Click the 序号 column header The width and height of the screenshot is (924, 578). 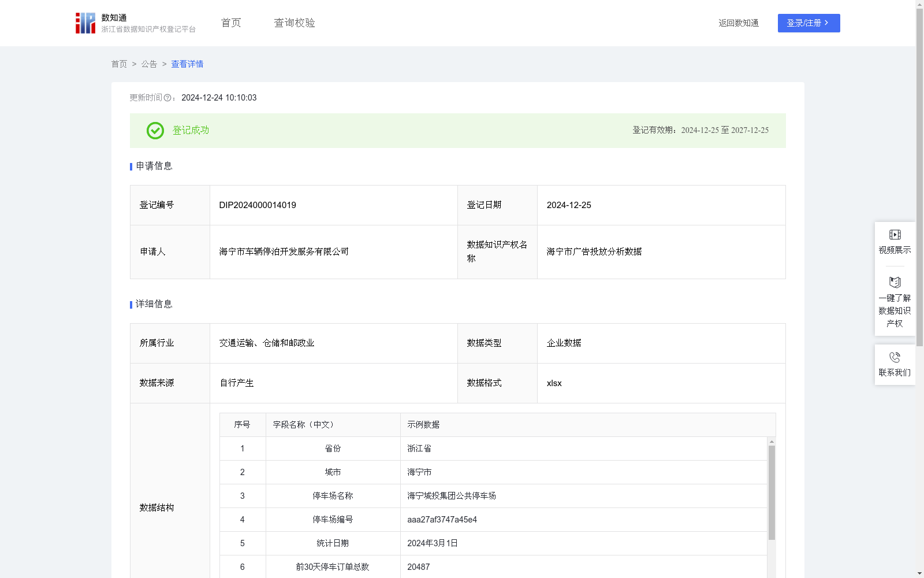(x=243, y=425)
